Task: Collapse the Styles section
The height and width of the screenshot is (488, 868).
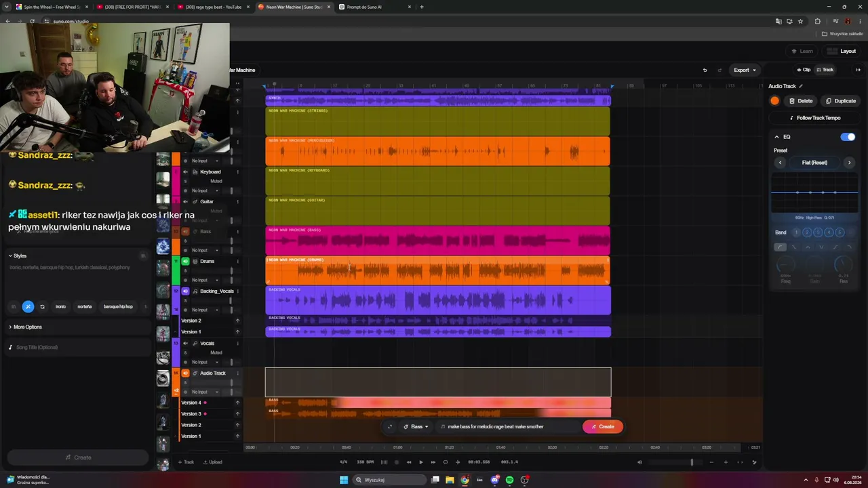Action: tap(10, 256)
